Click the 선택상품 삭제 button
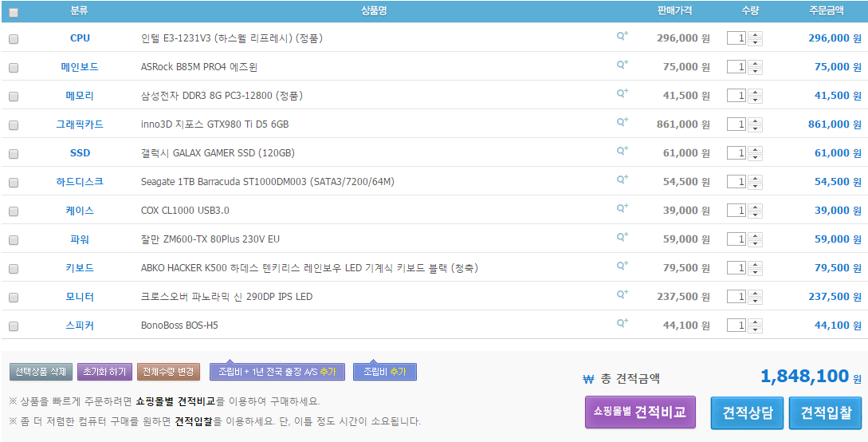868x442 pixels. click(41, 372)
